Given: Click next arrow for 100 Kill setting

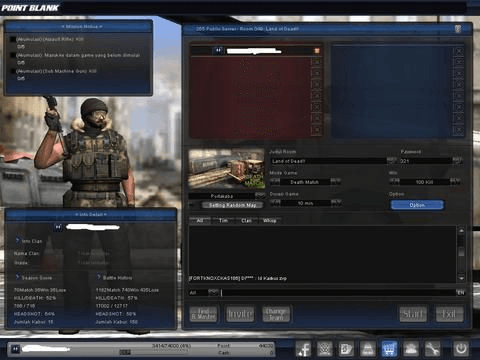Looking at the screenshot, I should pos(455,181).
